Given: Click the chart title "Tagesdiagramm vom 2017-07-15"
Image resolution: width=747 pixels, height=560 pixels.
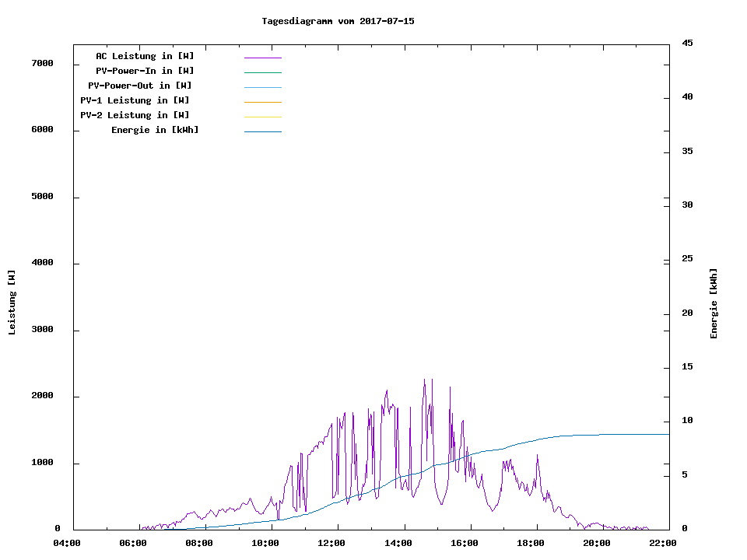Looking at the screenshot, I should [x=338, y=21].
